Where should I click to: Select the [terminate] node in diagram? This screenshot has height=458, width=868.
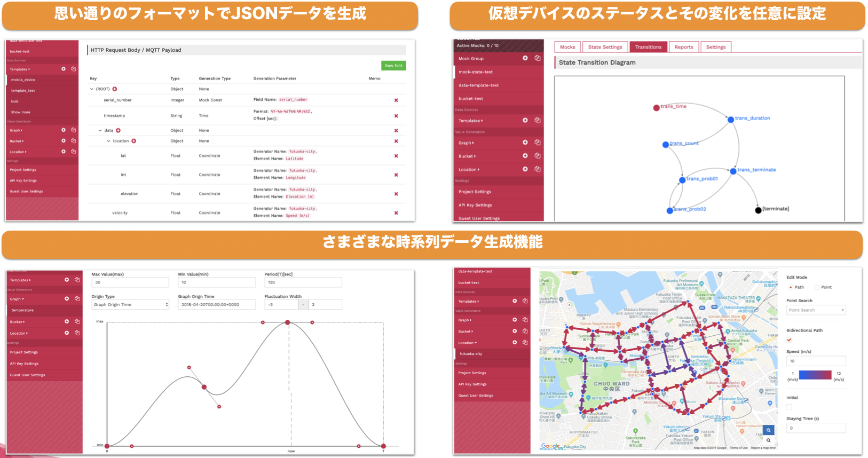[x=758, y=210]
